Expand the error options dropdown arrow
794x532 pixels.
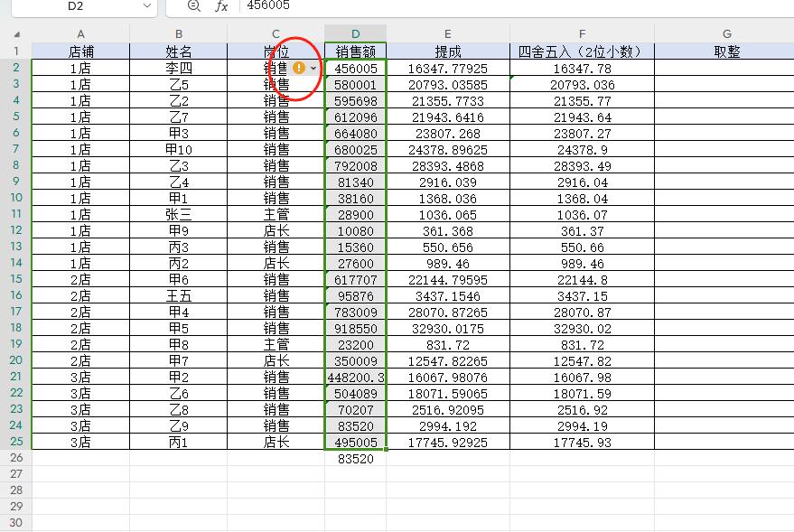click(x=314, y=68)
